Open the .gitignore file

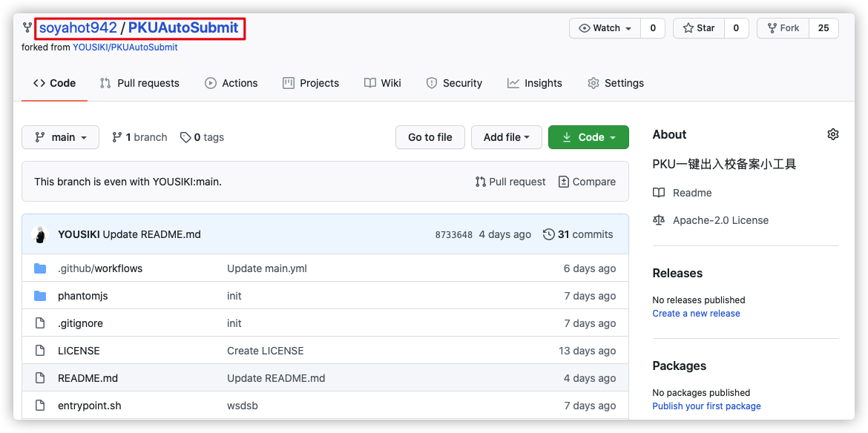(x=80, y=323)
